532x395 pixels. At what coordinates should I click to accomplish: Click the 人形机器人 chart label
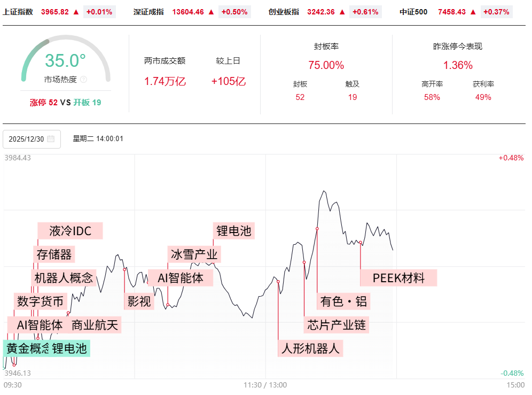pyautogui.click(x=310, y=348)
